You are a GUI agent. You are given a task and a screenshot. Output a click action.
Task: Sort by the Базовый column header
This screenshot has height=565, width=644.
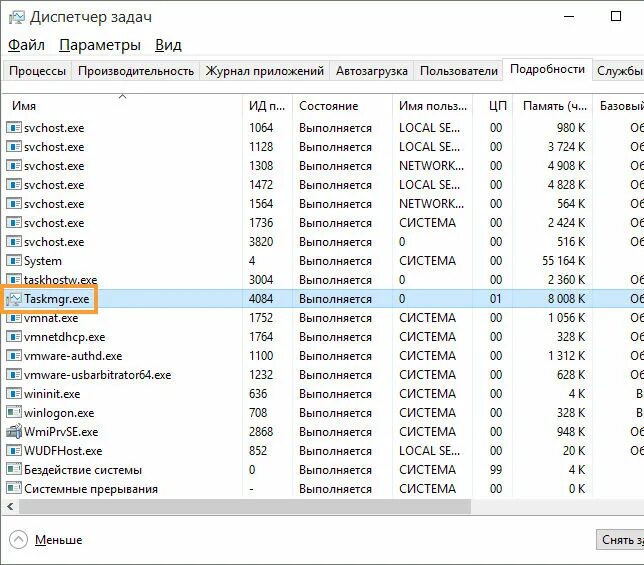619,106
